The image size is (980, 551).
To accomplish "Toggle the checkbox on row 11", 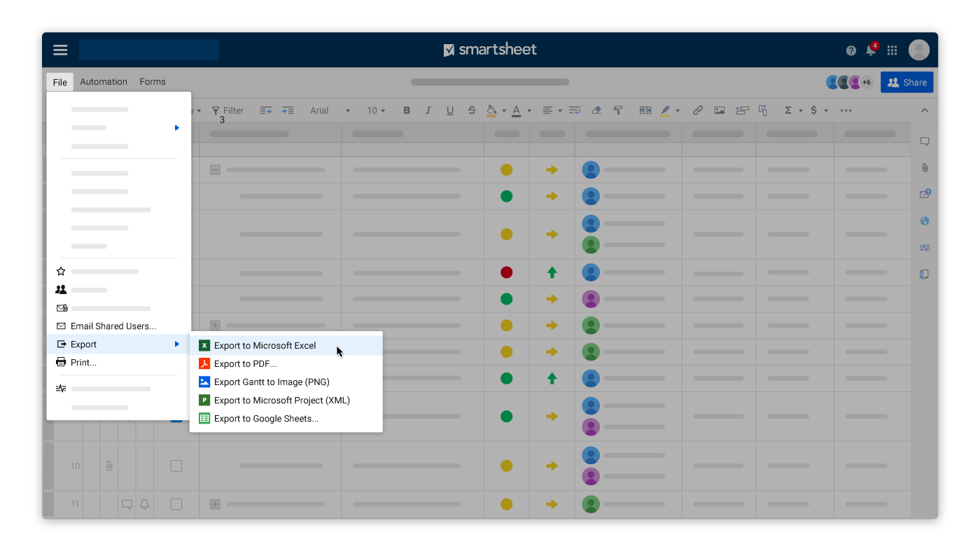I will (176, 504).
